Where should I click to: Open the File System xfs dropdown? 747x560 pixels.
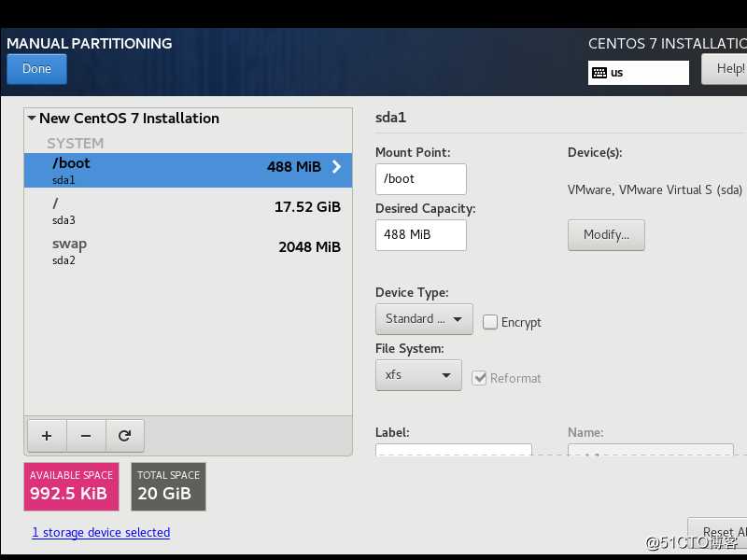[418, 375]
